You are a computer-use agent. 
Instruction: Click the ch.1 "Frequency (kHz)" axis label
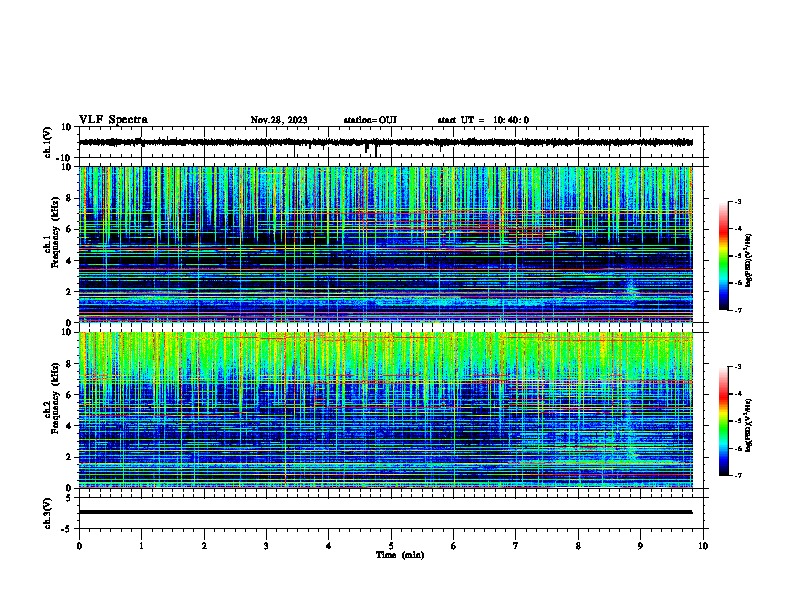55,233
